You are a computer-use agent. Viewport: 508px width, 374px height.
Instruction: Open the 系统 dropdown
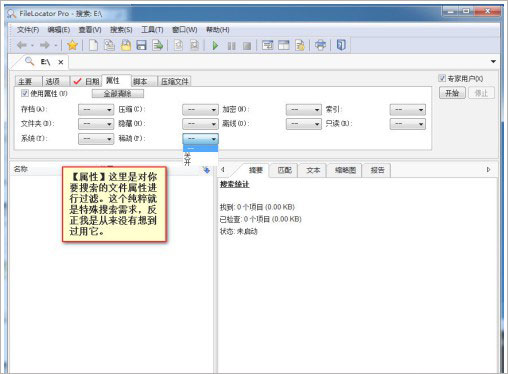pyautogui.click(x=96, y=139)
